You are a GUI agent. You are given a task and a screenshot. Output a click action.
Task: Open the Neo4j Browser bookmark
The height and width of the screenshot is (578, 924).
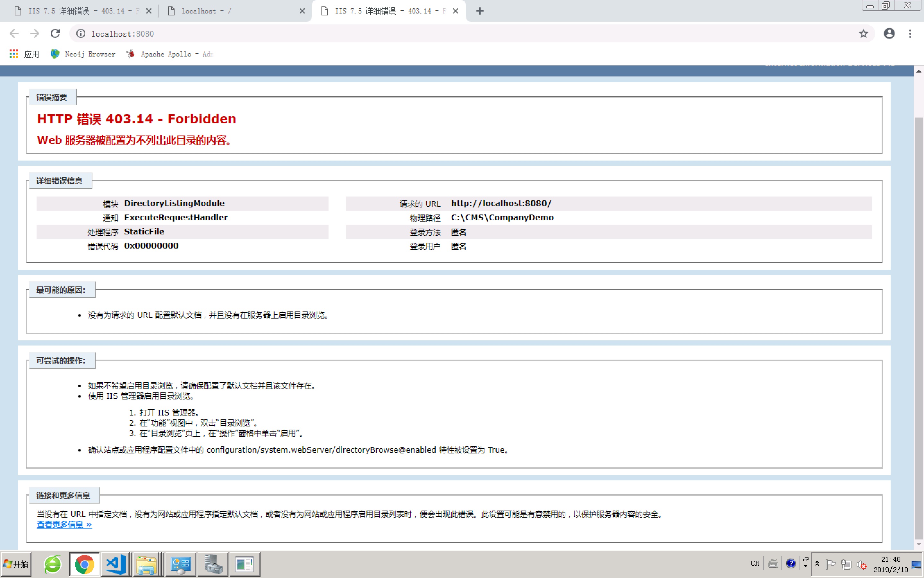coord(83,54)
